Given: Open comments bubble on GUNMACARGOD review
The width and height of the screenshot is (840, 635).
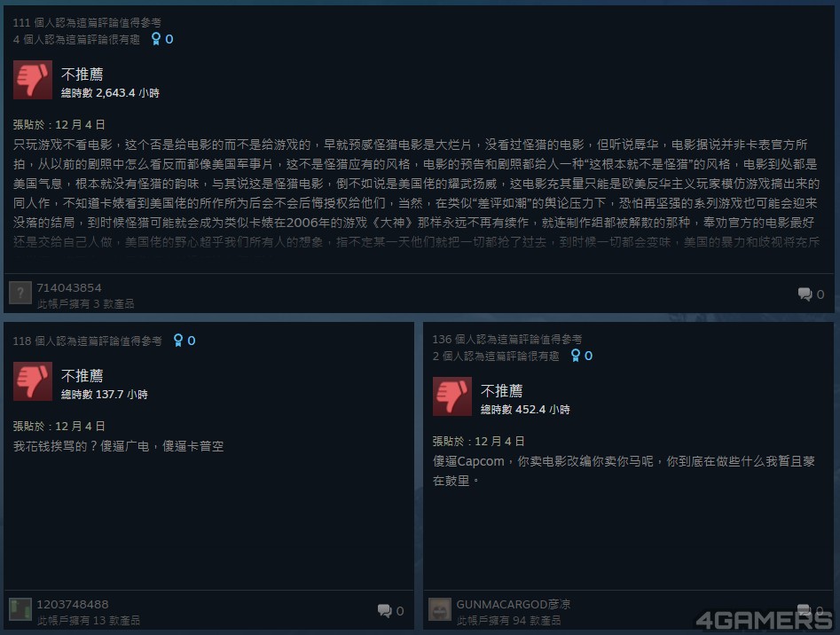Looking at the screenshot, I should (x=805, y=609).
